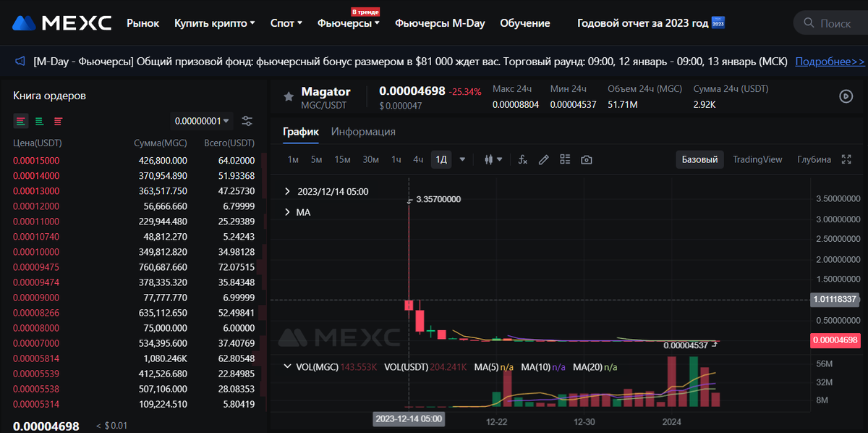Switch to the График tab
This screenshot has height=433, width=868.
click(301, 132)
